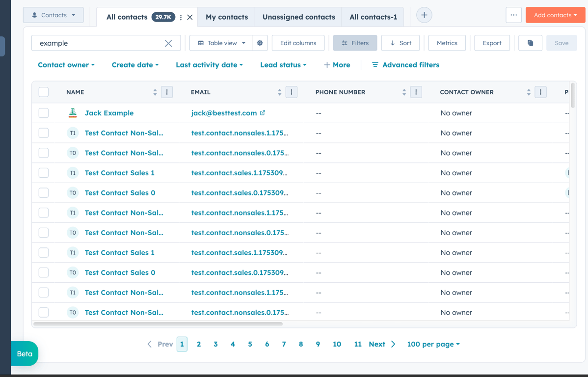Tick the checkbox for first Test Contact Sales 1
The height and width of the screenshot is (377, 588).
[x=44, y=173]
